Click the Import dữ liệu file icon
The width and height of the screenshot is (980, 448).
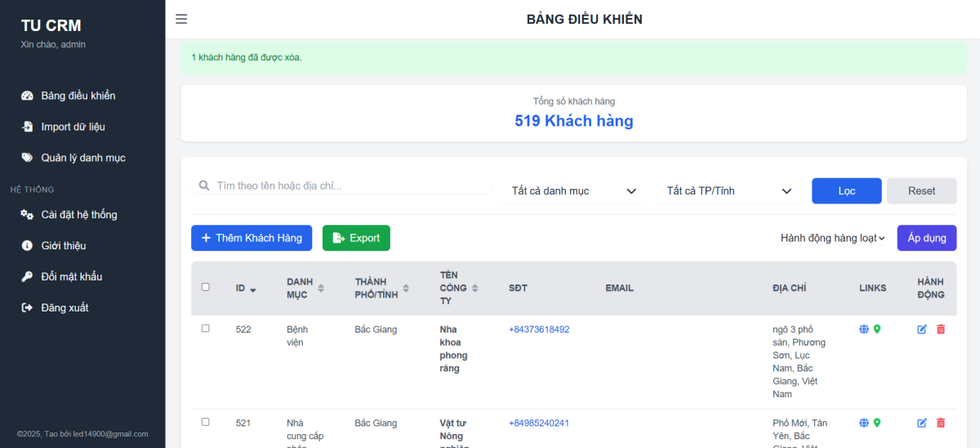pos(27,127)
